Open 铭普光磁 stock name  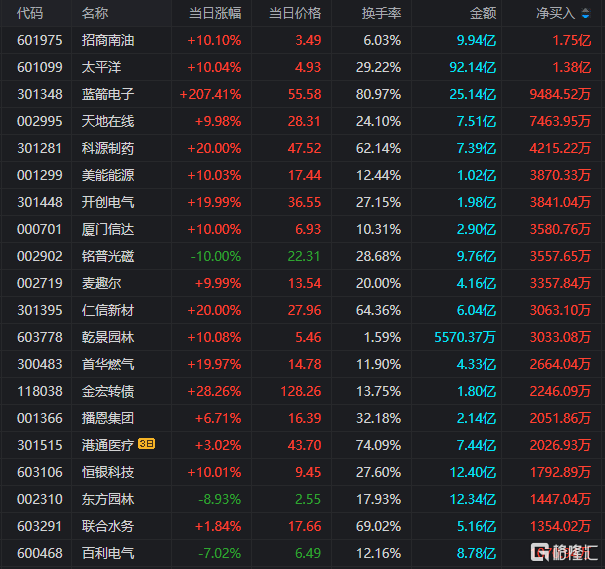108,256
